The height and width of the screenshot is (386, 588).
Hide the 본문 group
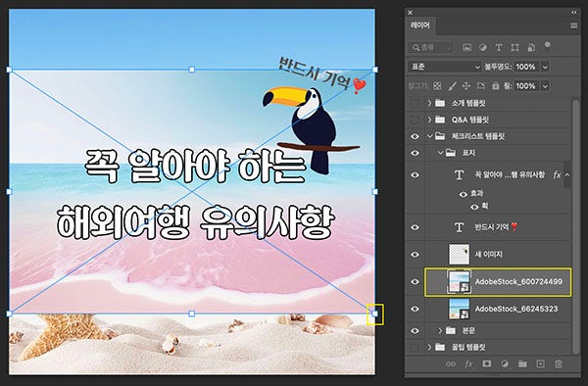click(415, 331)
